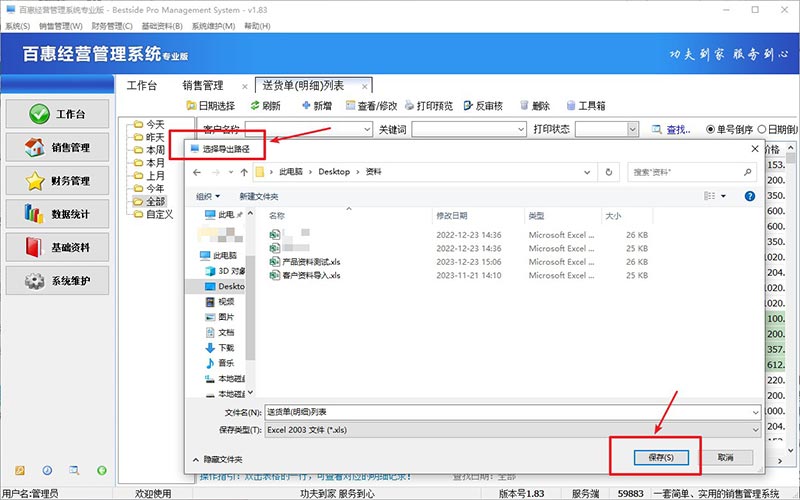Open the 关键词 dropdown
The image size is (800, 500).
click(520, 130)
